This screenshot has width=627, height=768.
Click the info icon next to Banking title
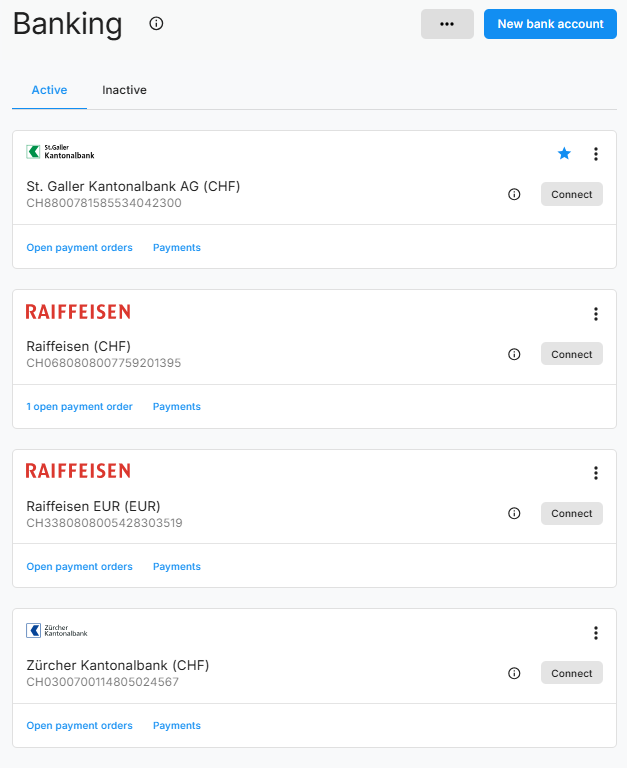pos(156,24)
